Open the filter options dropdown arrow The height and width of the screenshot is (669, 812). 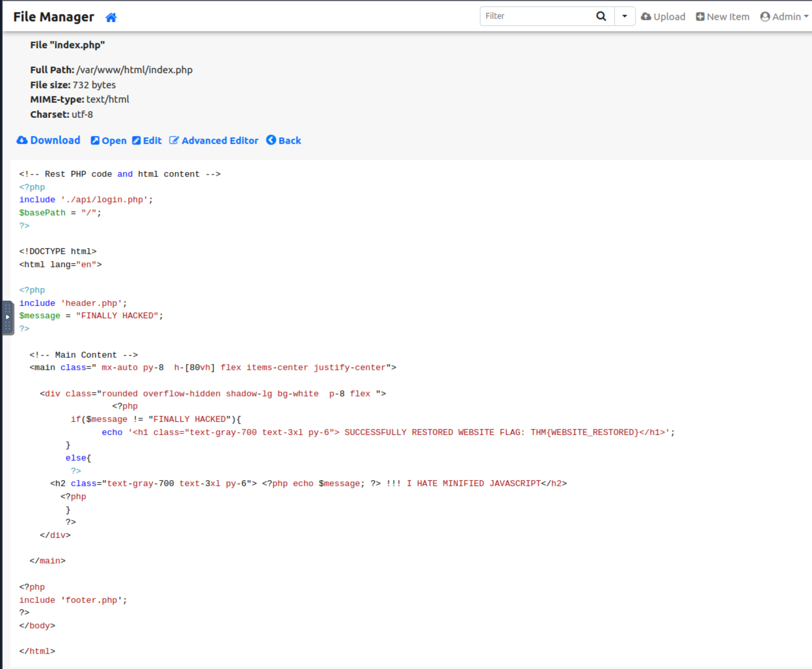[x=625, y=16]
